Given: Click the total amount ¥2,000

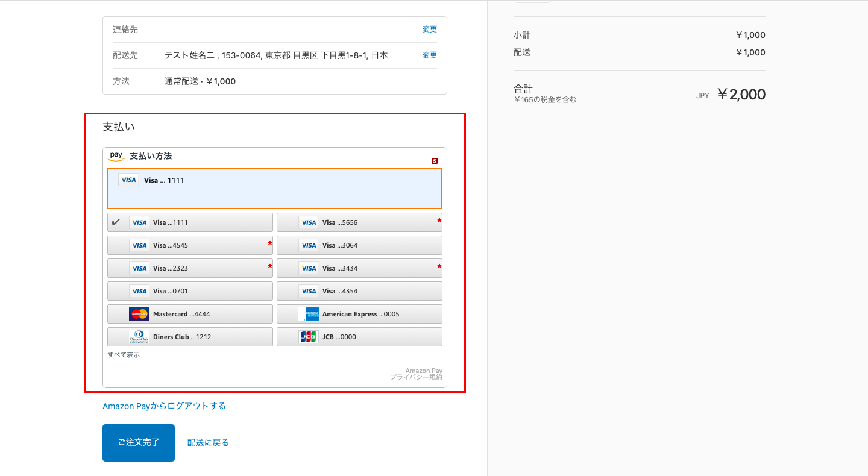Looking at the screenshot, I should (741, 95).
